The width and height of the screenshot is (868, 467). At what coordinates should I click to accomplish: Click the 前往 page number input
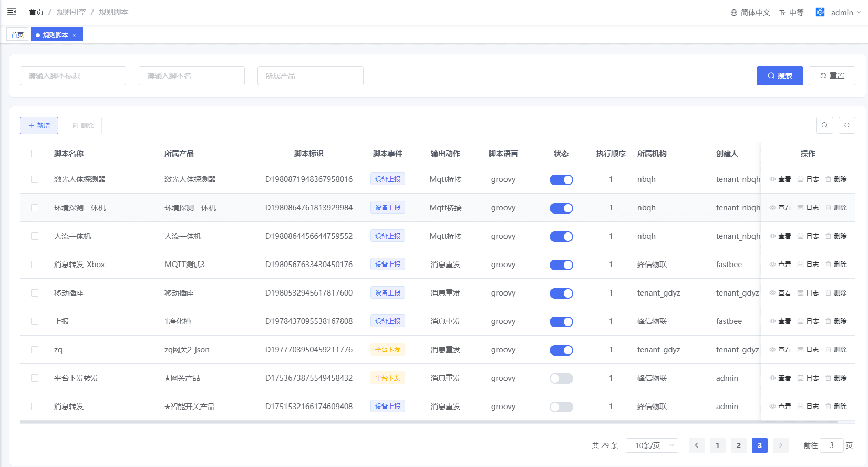click(x=832, y=445)
